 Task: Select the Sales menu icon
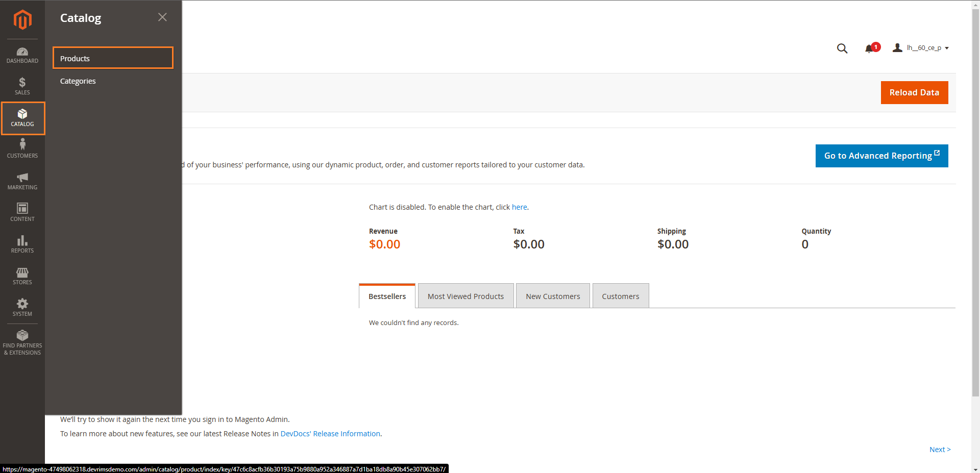tap(22, 85)
